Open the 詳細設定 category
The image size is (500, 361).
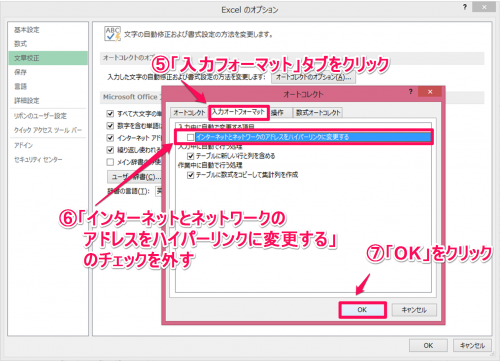pos(27,101)
